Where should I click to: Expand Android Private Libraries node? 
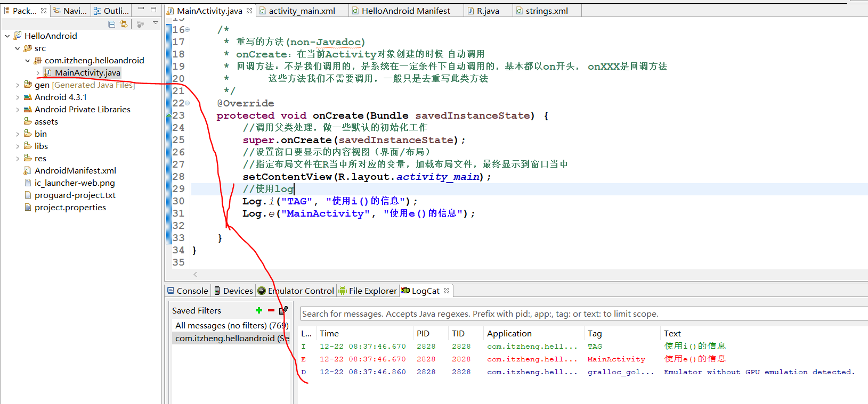(18, 110)
